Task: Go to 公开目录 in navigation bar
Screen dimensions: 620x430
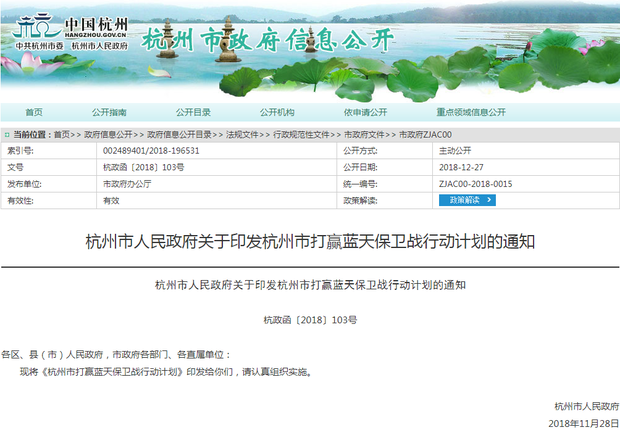Action: (193, 112)
